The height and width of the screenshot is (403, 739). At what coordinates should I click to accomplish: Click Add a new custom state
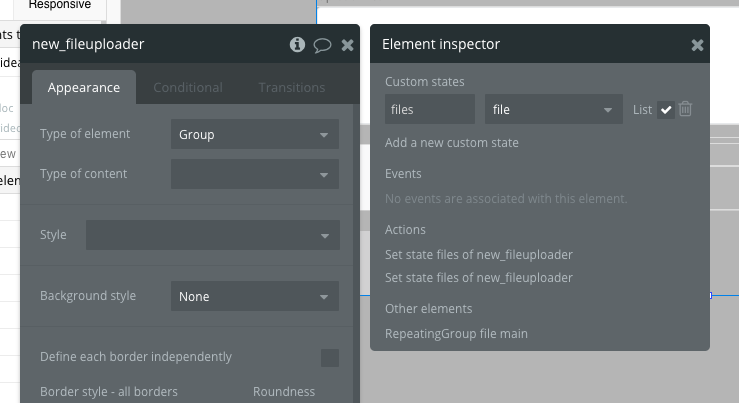click(452, 143)
